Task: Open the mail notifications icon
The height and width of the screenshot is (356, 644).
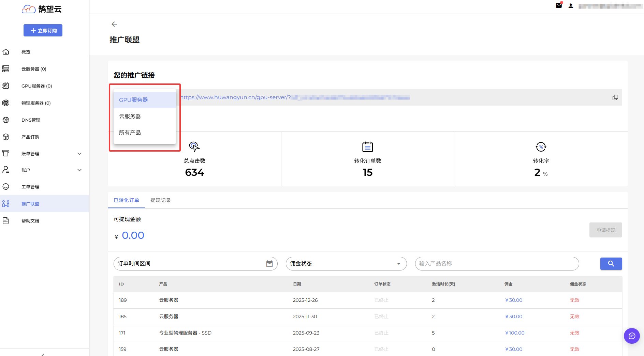Action: 559,5
